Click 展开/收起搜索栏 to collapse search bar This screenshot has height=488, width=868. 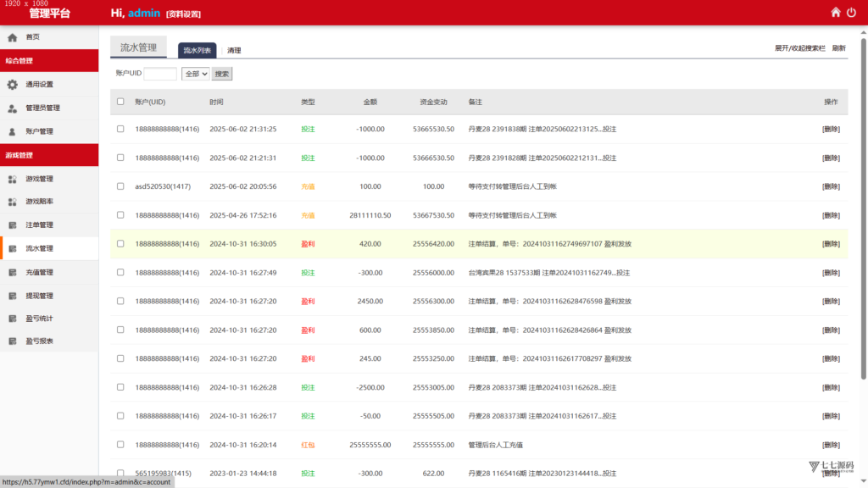(x=799, y=48)
